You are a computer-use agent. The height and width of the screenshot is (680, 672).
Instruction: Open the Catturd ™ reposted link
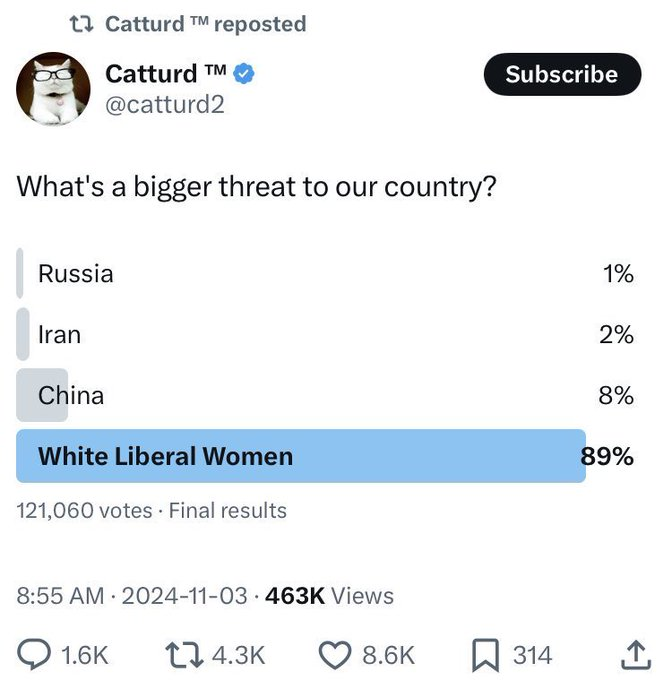(x=205, y=23)
